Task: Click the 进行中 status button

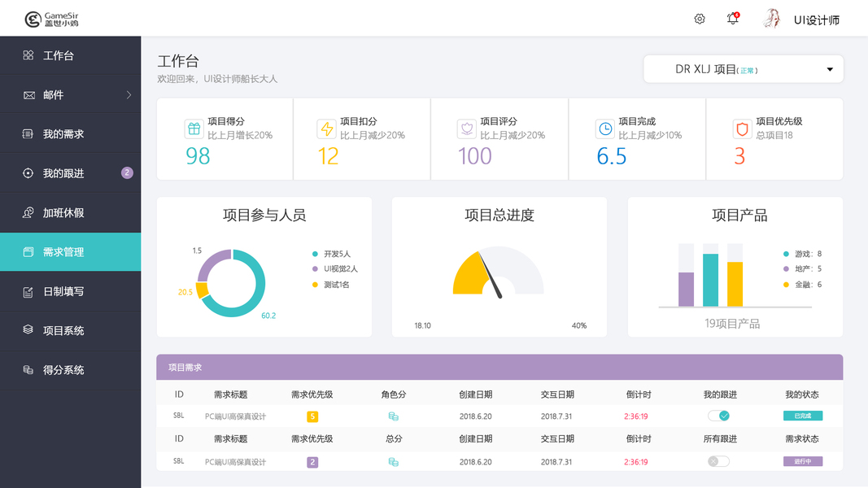Action: pos(803,461)
